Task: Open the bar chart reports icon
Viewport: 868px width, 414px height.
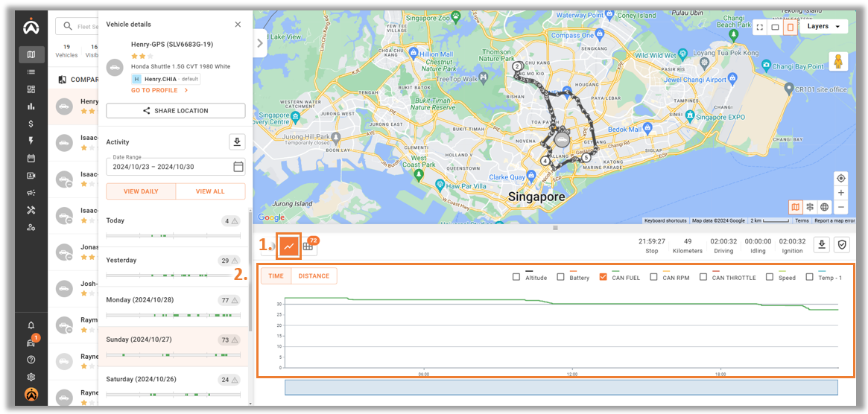Action: click(31, 106)
